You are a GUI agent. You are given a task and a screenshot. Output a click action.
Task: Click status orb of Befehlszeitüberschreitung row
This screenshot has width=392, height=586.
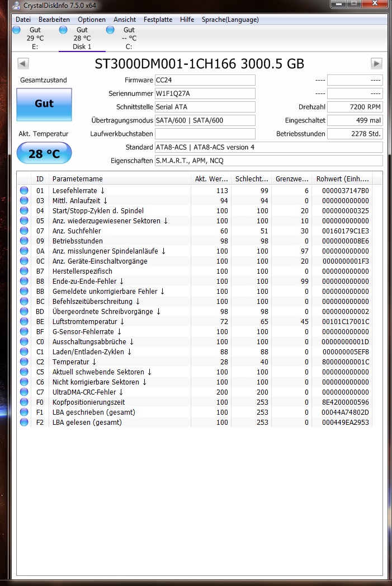point(24,302)
